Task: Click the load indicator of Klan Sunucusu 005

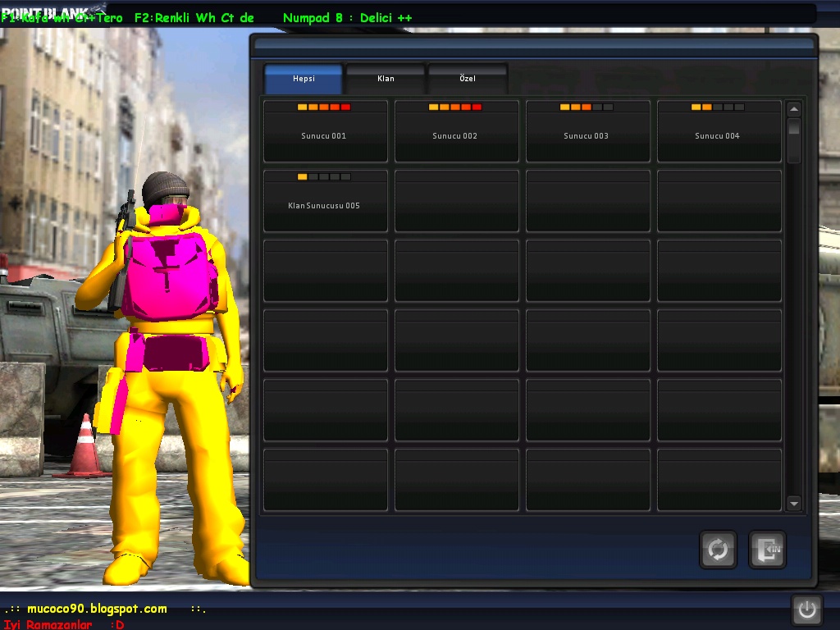Action: coord(323,177)
